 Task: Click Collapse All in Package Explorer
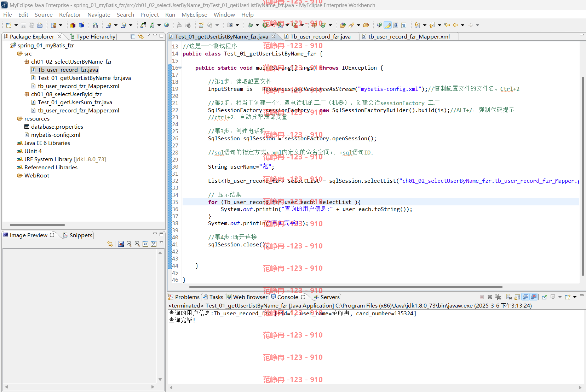[133, 36]
